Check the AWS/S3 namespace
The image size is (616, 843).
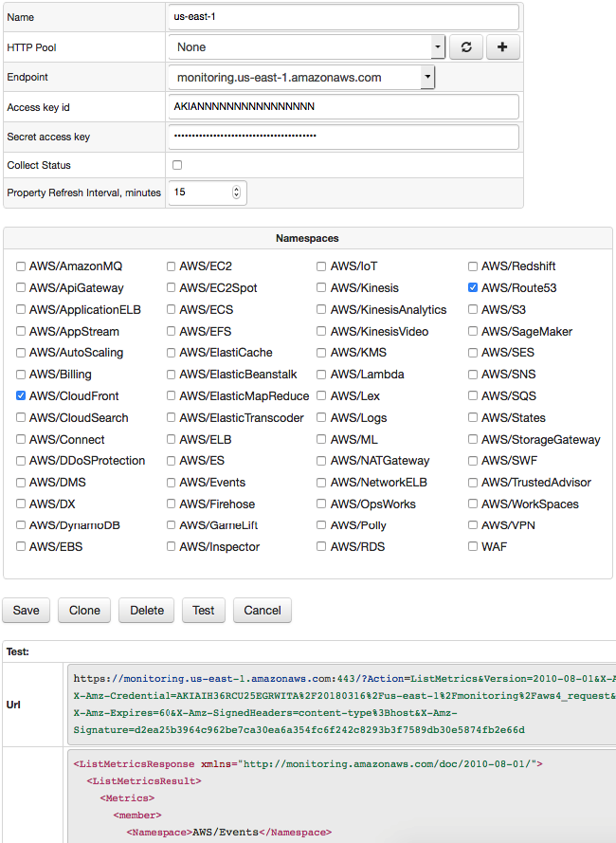tap(473, 309)
